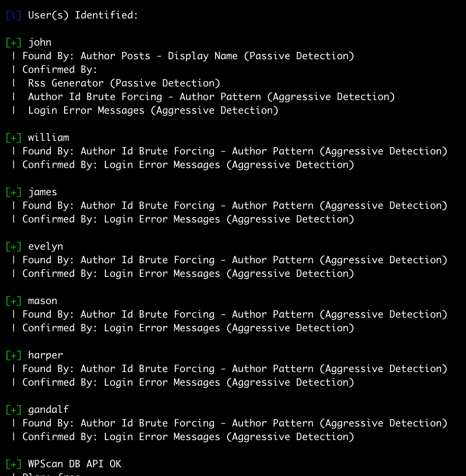Click the green [+] marker beside gandalf
Image resolution: width=466 pixels, height=476 pixels.
[x=14, y=409]
